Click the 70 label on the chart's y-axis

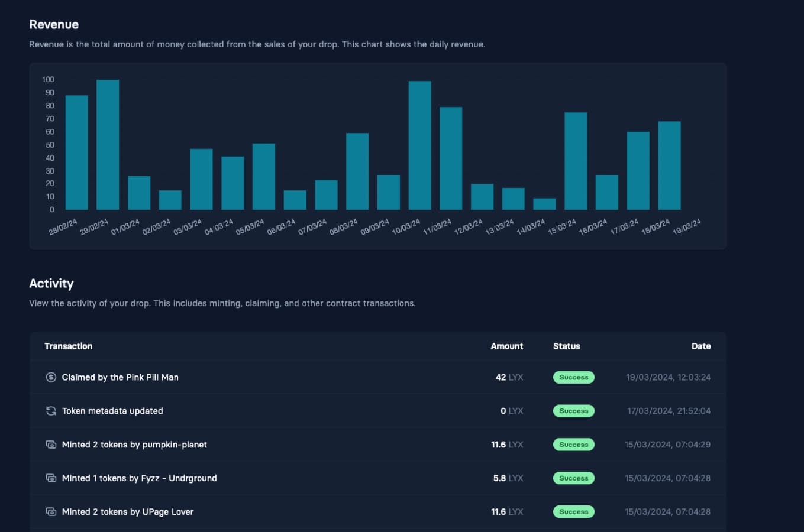(x=50, y=119)
